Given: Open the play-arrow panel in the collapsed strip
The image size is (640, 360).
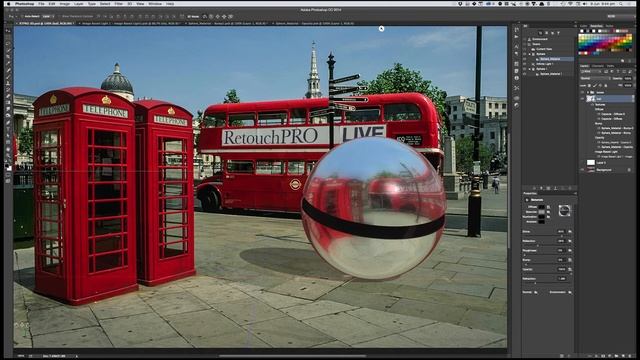Looking at the screenshot, I should click(516, 36).
